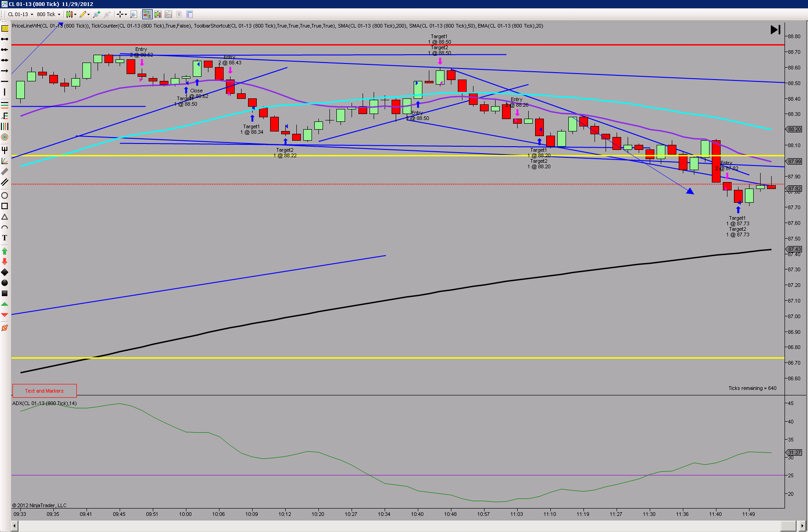
Task: Select the Fibonacci Extensions tool
Action: coord(5,116)
